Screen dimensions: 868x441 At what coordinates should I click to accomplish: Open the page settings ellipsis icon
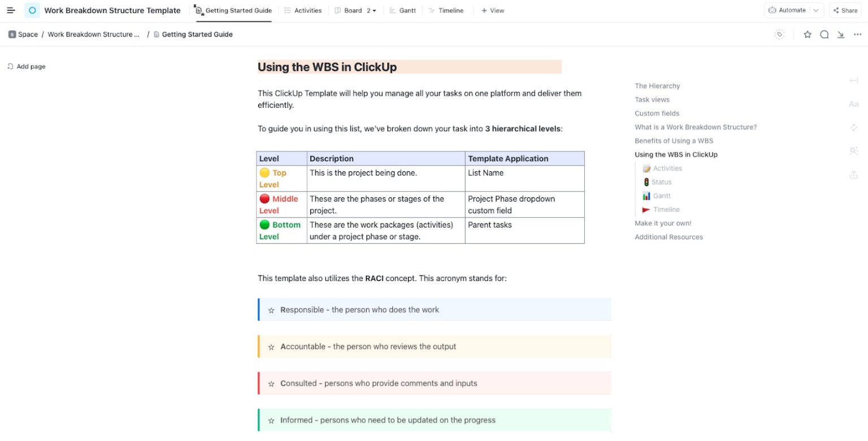[x=858, y=34]
